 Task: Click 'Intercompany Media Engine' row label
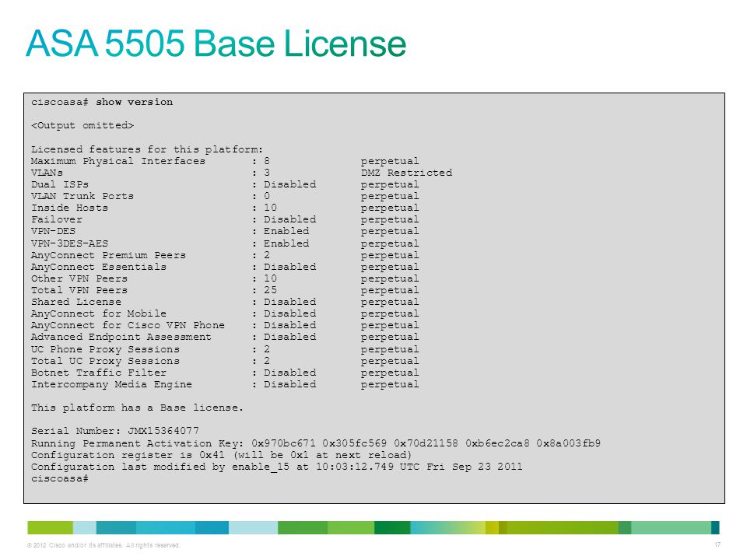111,384
